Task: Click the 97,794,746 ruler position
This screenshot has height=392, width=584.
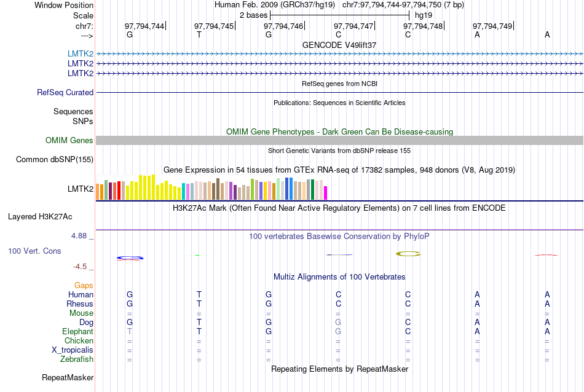Action: click(283, 26)
